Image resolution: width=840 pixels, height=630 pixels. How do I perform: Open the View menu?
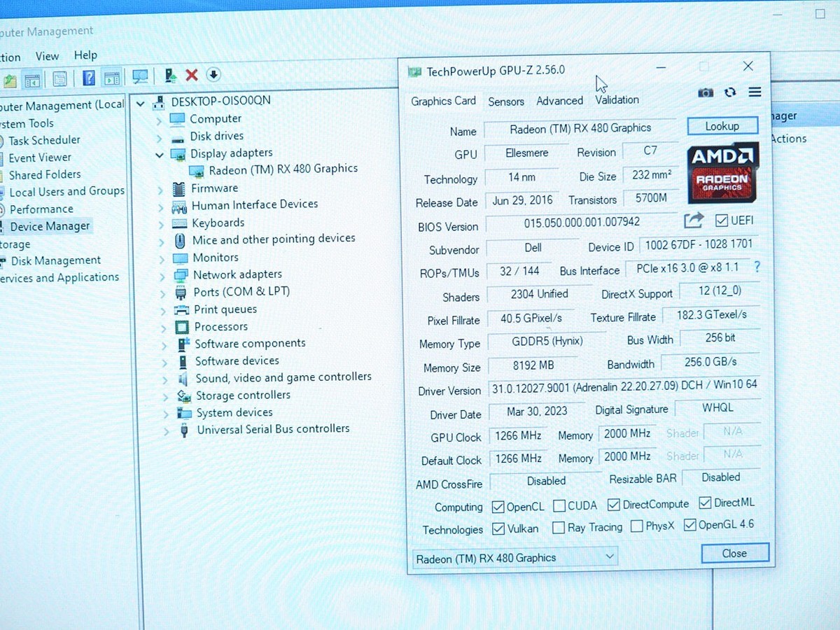pyautogui.click(x=47, y=55)
